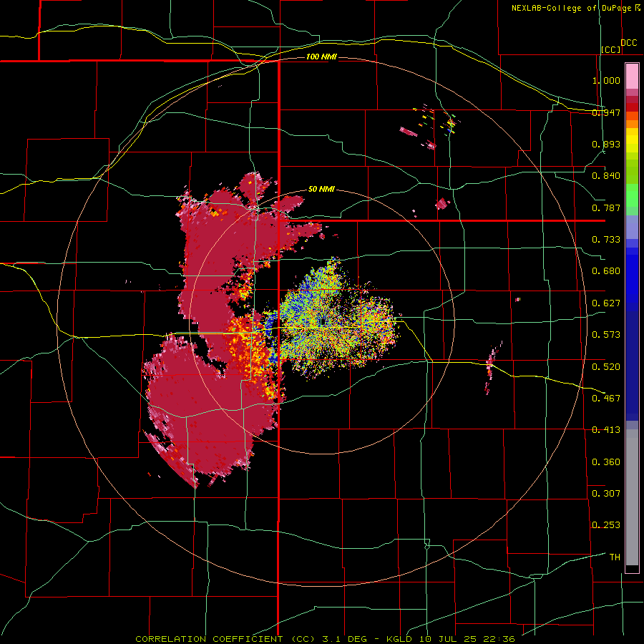The height and width of the screenshot is (644, 644).
Task: Click the 0.733 colorbar value
Action: pos(606,240)
